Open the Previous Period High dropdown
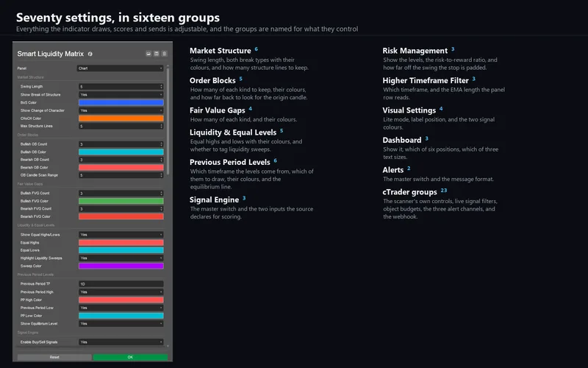The width and height of the screenshot is (588, 368). (x=121, y=291)
